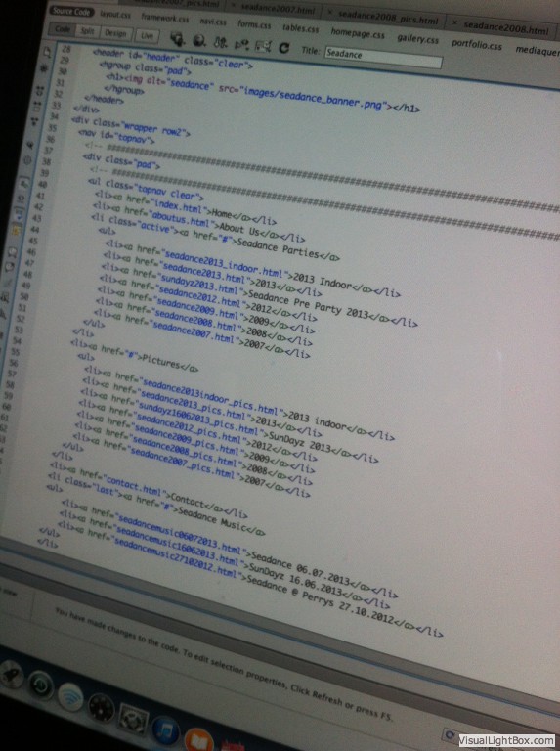560x751 pixels.
Task: Click the sundayz2013.html Seadance Pre Party line
Action: coord(258,296)
